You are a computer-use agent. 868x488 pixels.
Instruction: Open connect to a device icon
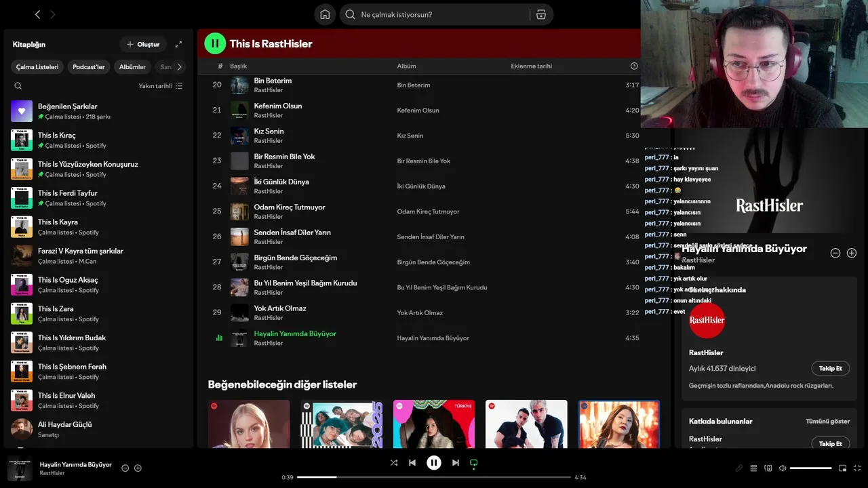click(768, 468)
